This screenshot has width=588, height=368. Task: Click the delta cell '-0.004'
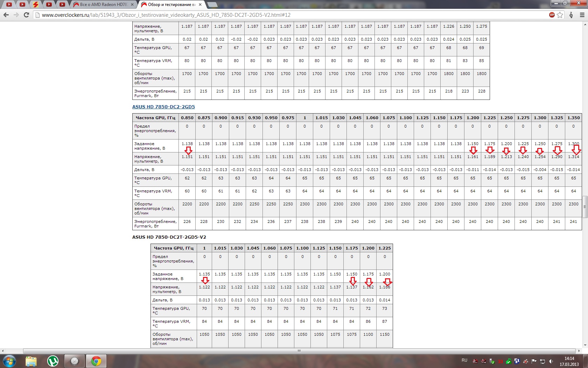pyautogui.click(x=540, y=170)
